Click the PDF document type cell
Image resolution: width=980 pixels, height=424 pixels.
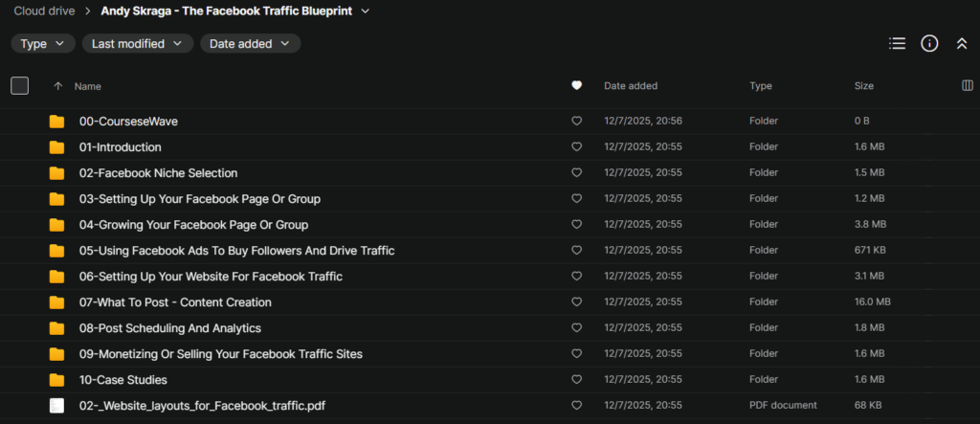783,405
